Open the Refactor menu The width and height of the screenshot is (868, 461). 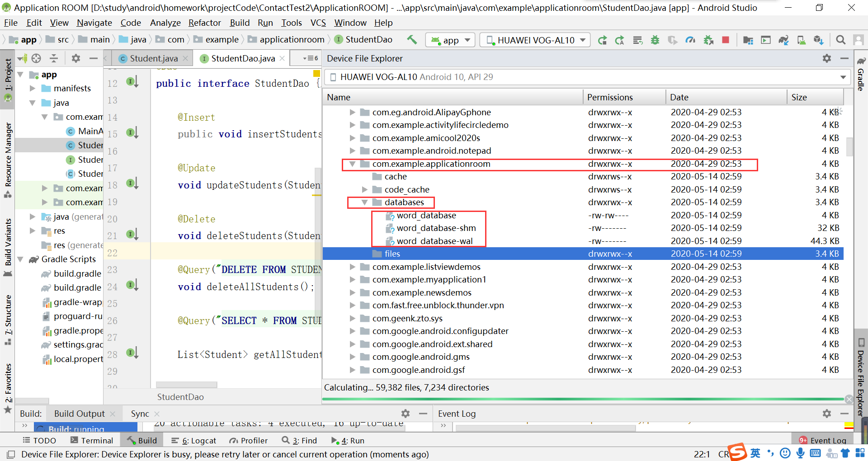coord(204,23)
